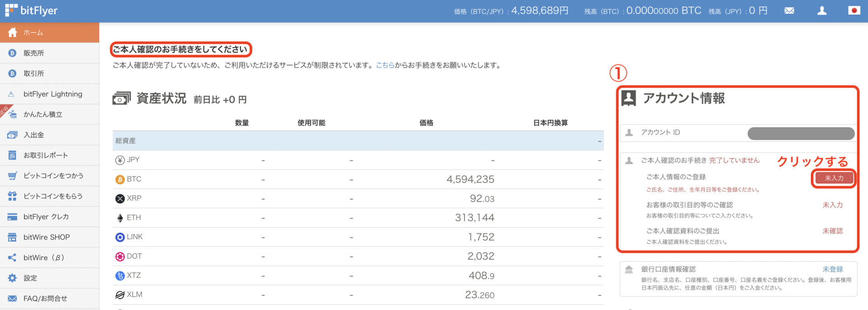
Task: Click the ETH price 313,144
Action: (x=475, y=218)
